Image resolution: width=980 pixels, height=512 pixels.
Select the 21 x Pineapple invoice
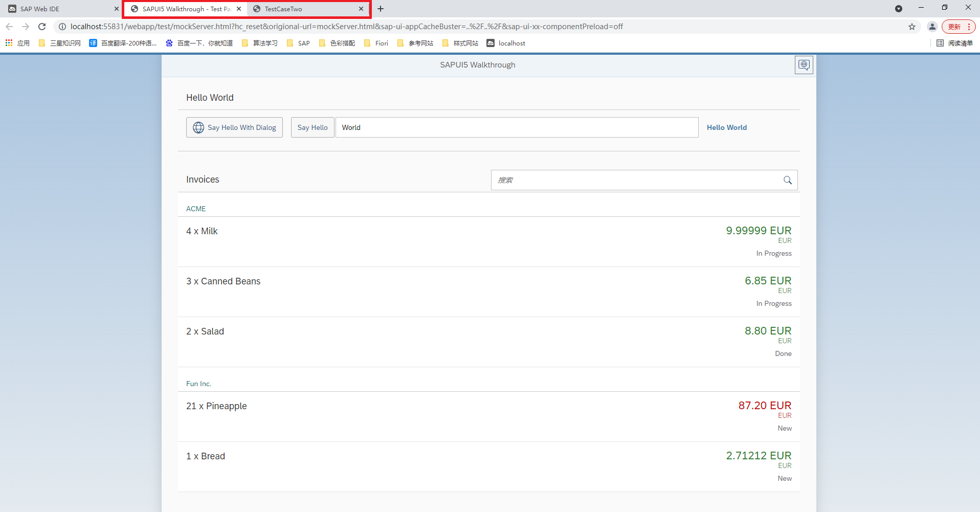coord(489,416)
